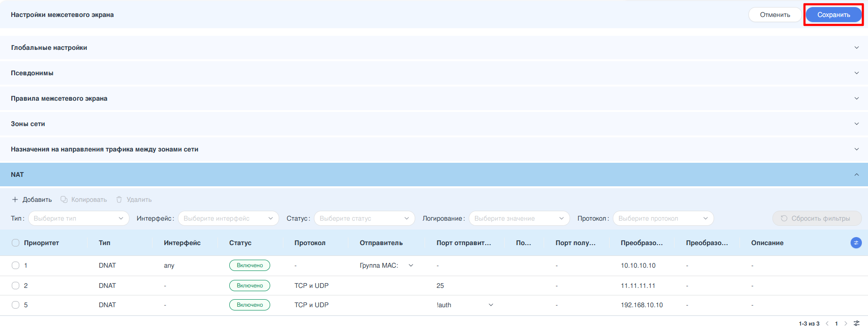Click the Отменить button
868x334 pixels.
point(775,15)
